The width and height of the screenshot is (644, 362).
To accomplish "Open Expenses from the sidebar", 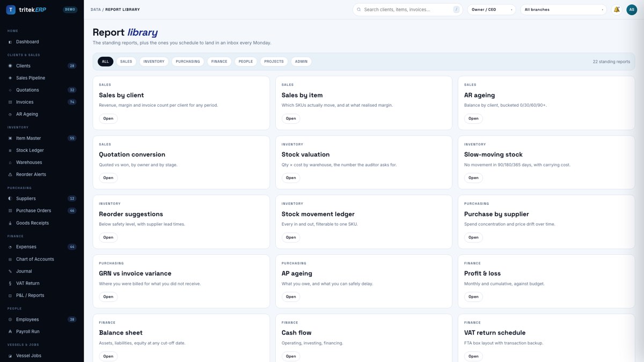I will click(x=42, y=247).
